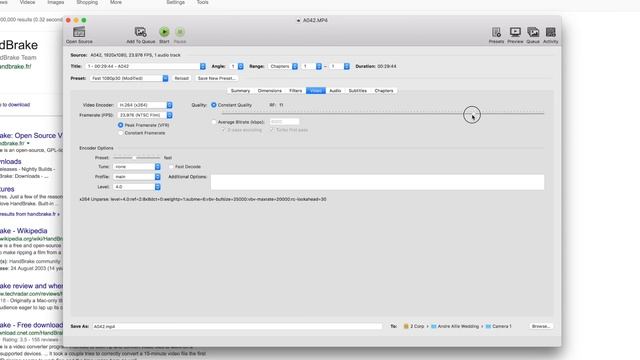This screenshot has height=360, width=640.
Task: Switch to the Filters tab
Action: tap(296, 91)
